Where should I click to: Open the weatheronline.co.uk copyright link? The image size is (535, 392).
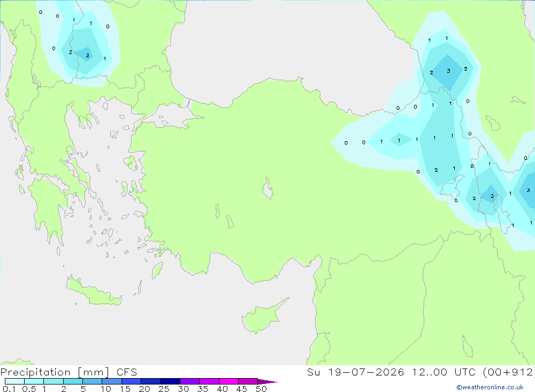coord(490,387)
